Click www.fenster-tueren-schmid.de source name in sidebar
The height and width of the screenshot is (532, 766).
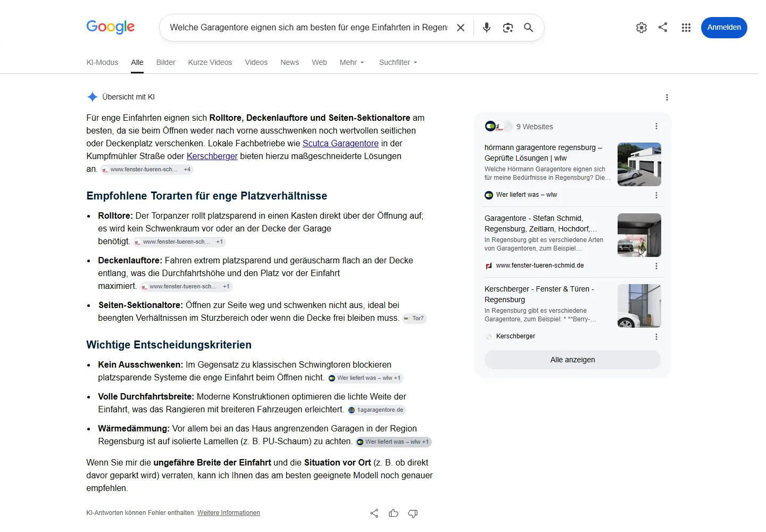pos(540,265)
